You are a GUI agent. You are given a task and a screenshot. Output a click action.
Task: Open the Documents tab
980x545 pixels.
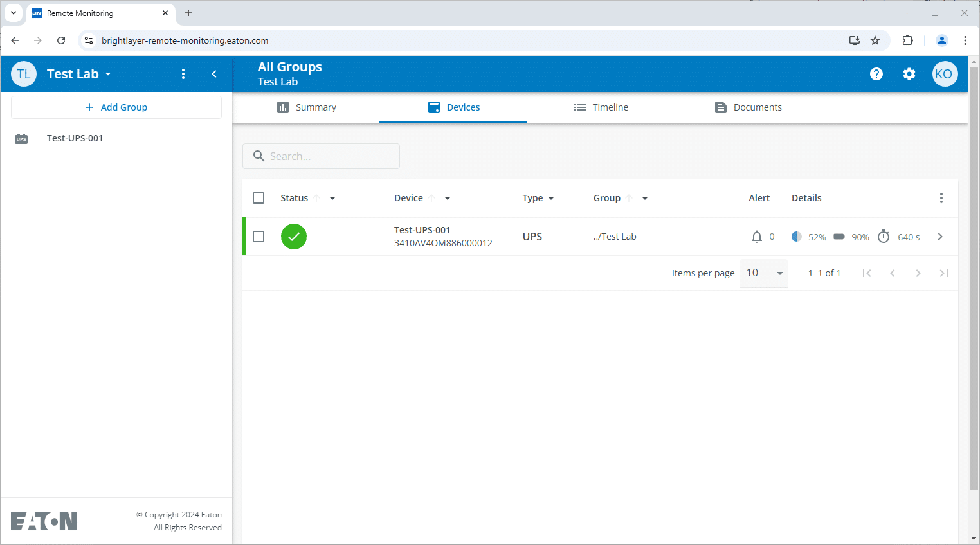pos(748,107)
